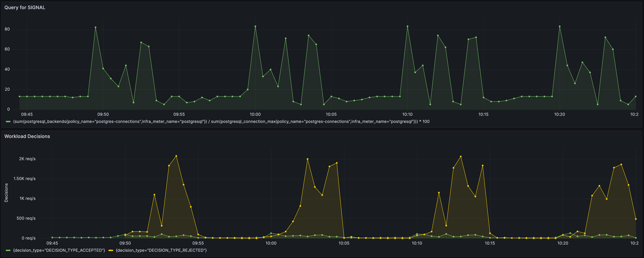Screen dimensions: 644x258
Task: Click the first SIGNAL peak data point just before 09:50
Action: click(x=96, y=27)
